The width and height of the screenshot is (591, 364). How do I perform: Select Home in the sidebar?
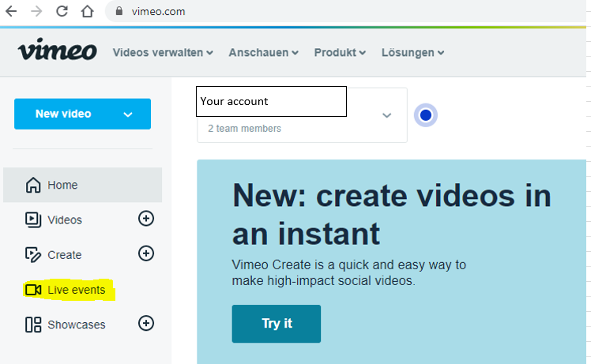point(62,185)
